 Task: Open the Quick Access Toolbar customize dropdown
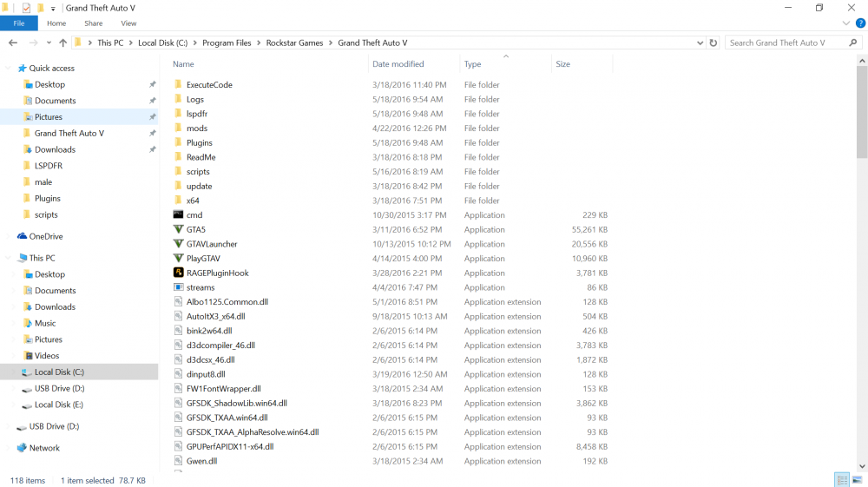(53, 9)
